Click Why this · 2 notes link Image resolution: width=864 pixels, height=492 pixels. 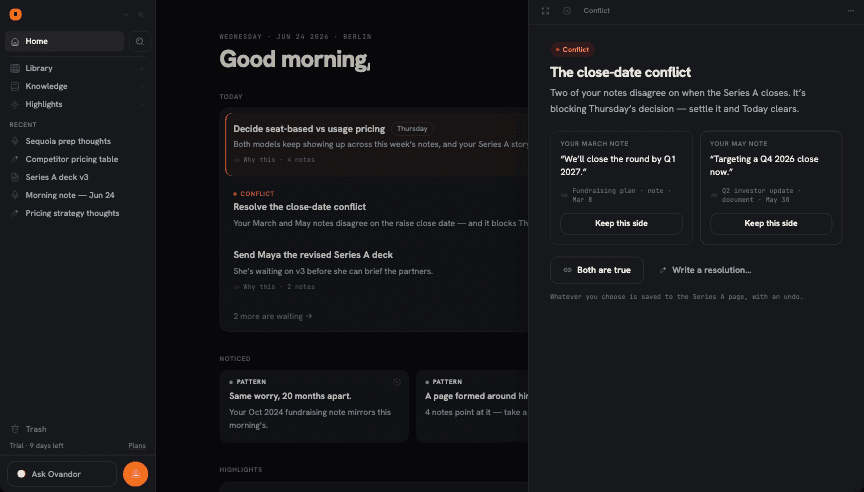pos(274,286)
